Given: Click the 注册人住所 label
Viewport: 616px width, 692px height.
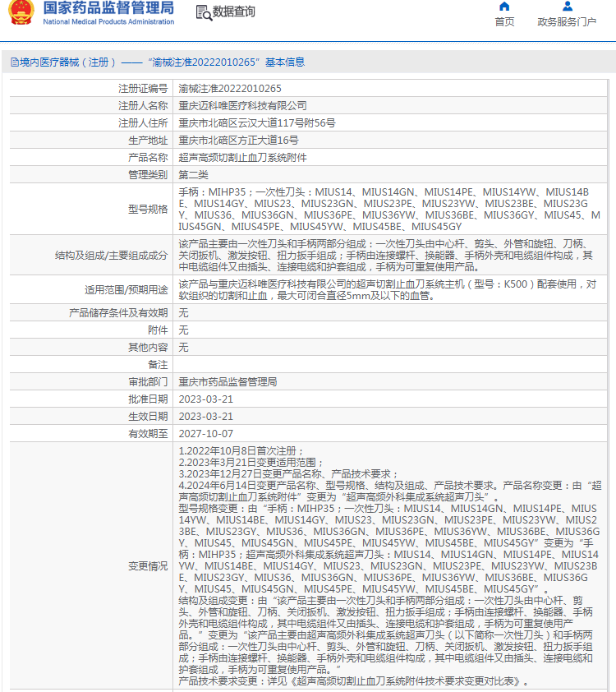Looking at the screenshot, I should pyautogui.click(x=143, y=122).
